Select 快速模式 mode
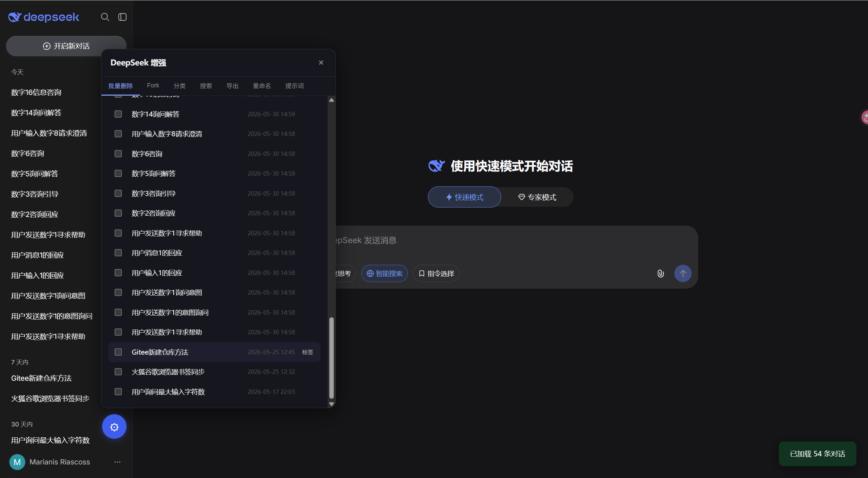Viewport: 868px width, 478px height. coord(464,197)
